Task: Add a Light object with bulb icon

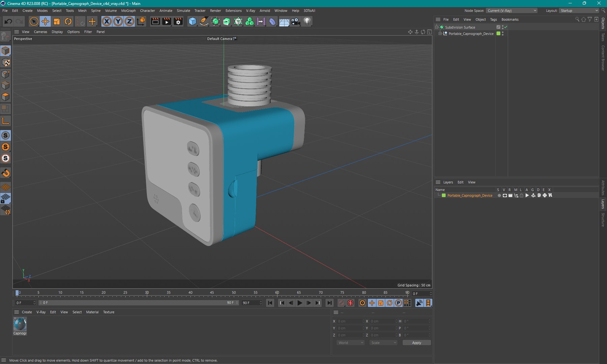Action: click(x=307, y=22)
